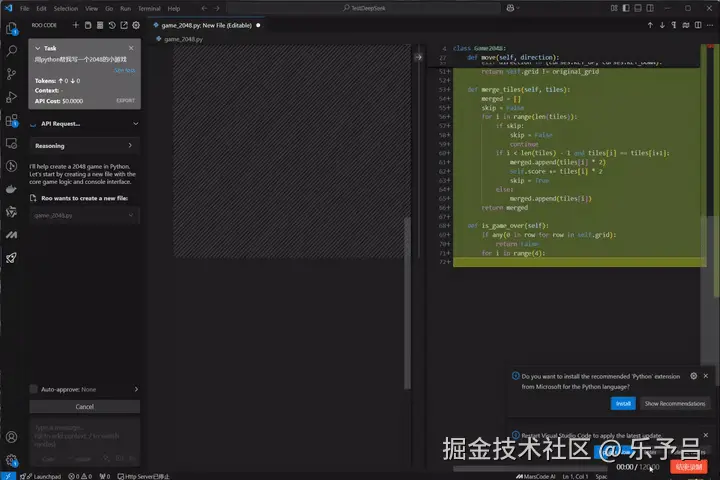This screenshot has width=720, height=480.
Task: Install the recommended Python extension
Action: pos(623,404)
